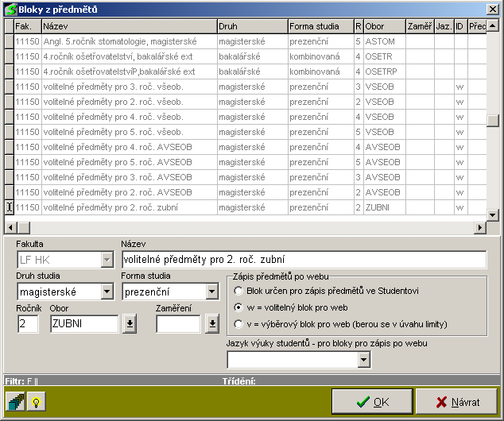504x421 pixels.
Task: Click the application icon in the title bar
Action: click(9, 9)
